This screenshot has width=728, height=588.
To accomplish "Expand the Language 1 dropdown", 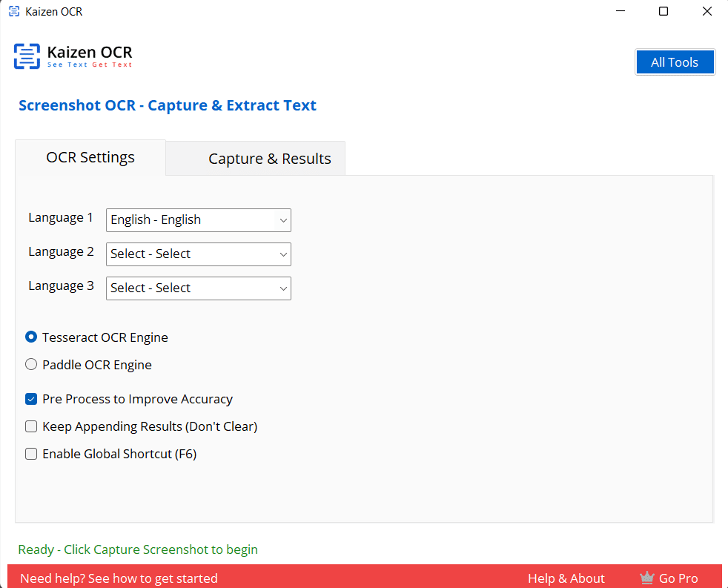I will point(199,219).
